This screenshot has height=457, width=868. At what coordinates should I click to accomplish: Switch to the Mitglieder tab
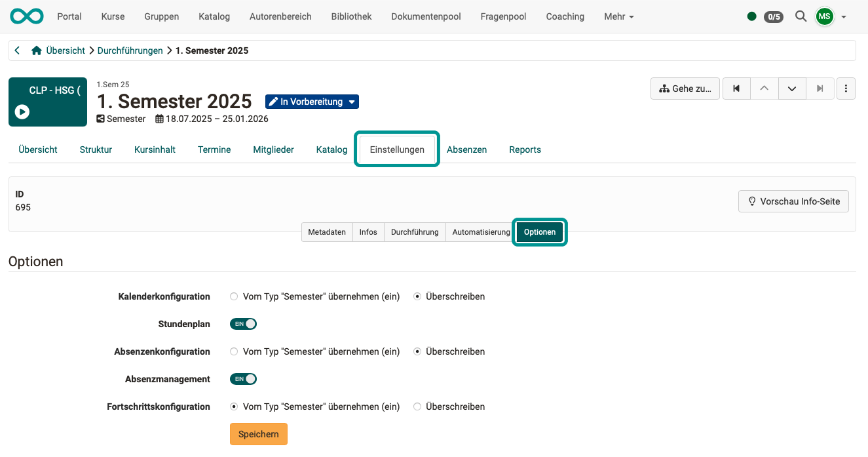click(x=273, y=149)
